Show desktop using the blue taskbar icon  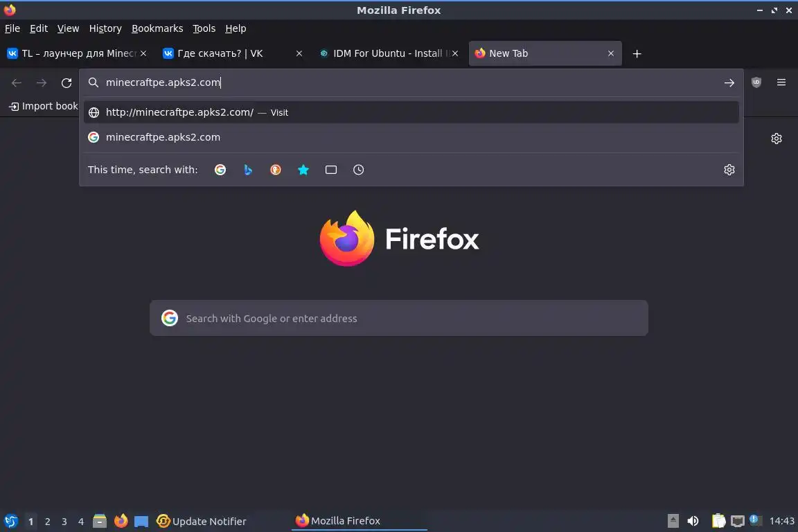(141, 522)
